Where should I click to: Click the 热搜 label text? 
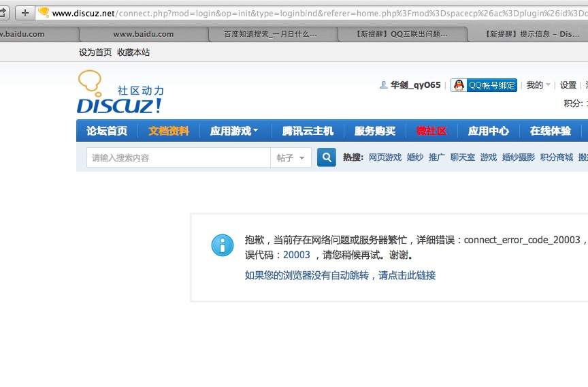click(353, 157)
